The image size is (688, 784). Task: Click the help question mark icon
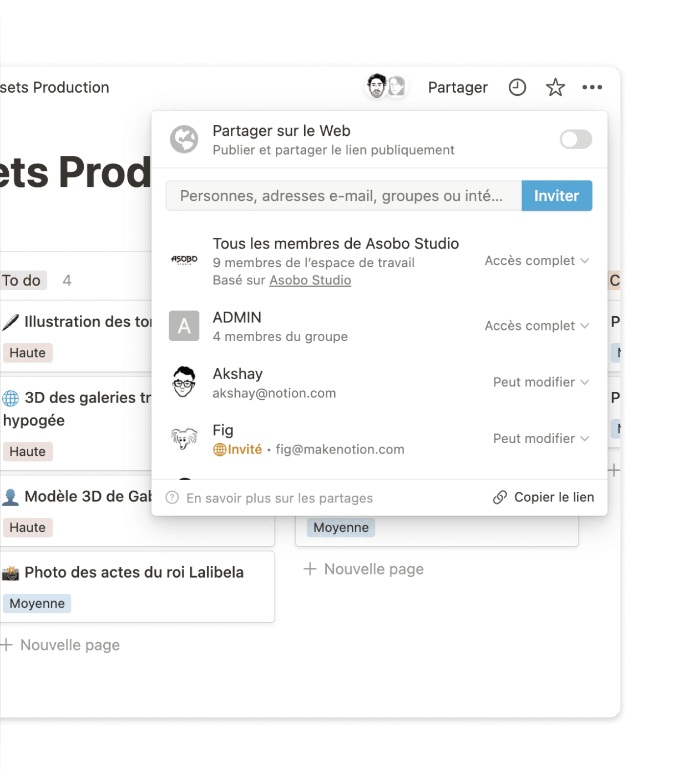[173, 498]
